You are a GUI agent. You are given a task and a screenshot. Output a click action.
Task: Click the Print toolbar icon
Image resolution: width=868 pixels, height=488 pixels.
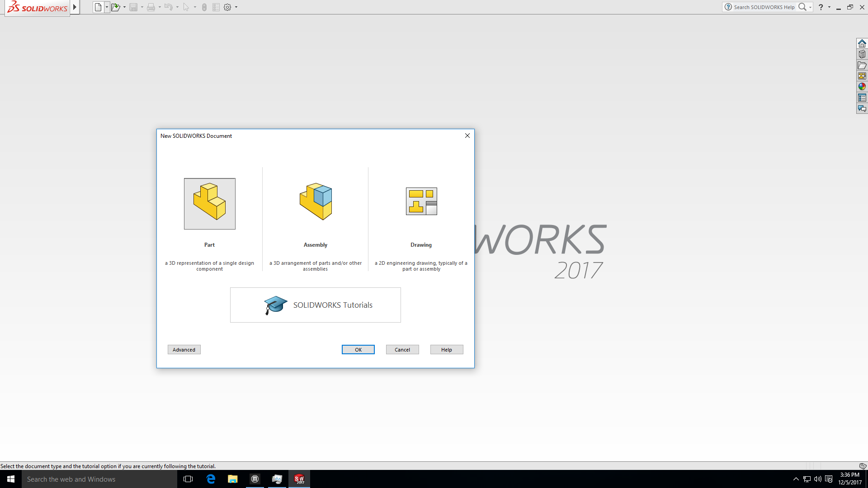click(x=151, y=7)
